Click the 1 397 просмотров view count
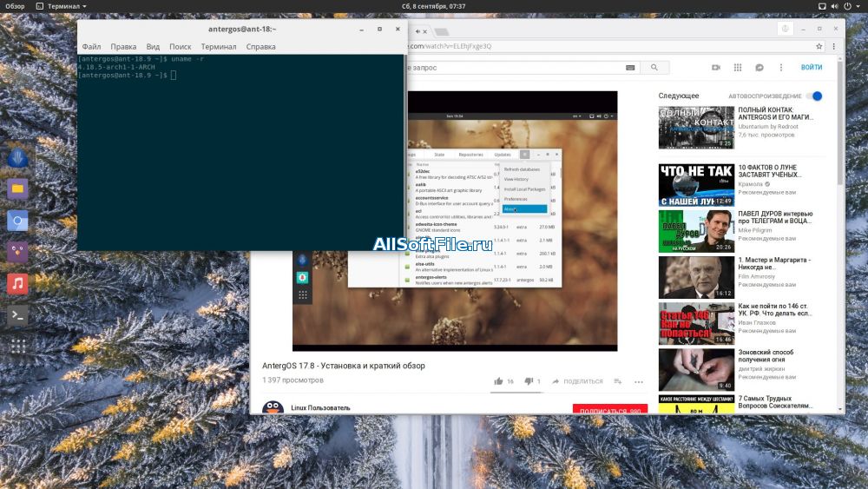 click(x=293, y=380)
